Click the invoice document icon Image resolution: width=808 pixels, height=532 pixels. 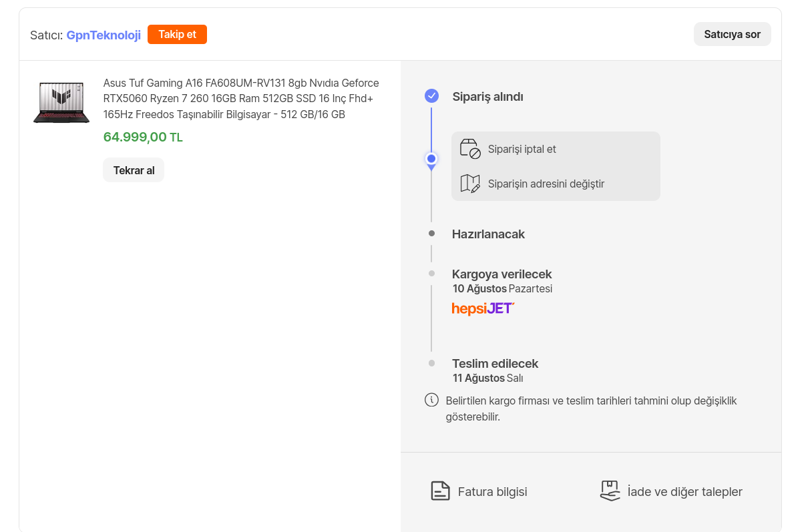(x=440, y=491)
